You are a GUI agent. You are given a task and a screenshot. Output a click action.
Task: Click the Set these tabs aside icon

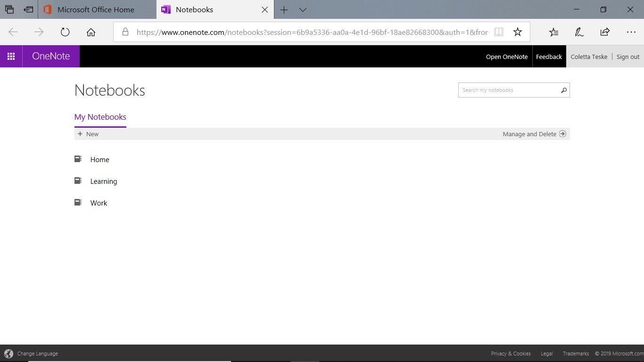(x=29, y=9)
